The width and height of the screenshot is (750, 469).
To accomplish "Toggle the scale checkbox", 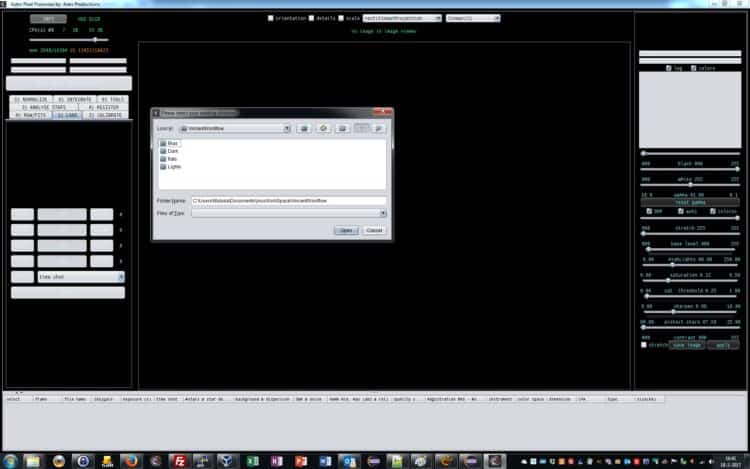I will [x=341, y=18].
